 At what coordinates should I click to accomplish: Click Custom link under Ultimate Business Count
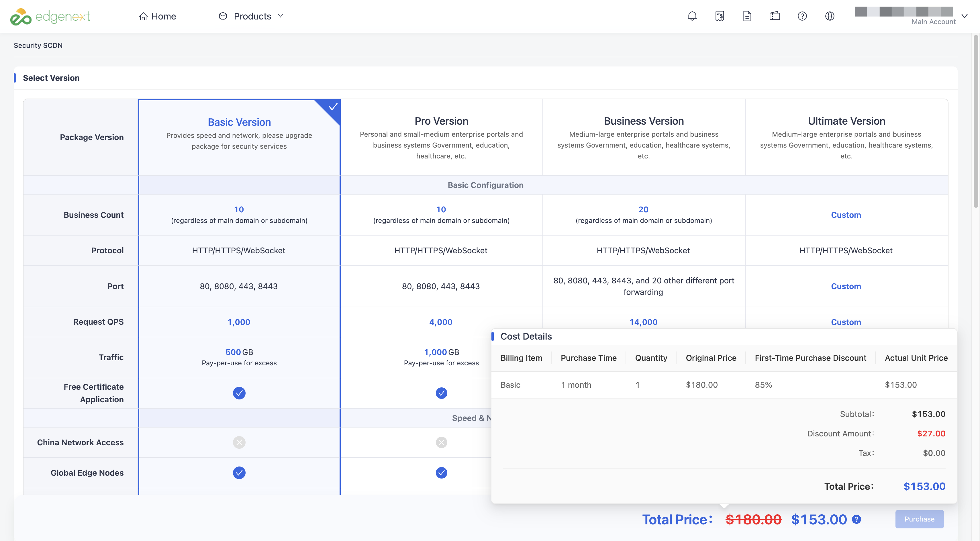tap(846, 215)
